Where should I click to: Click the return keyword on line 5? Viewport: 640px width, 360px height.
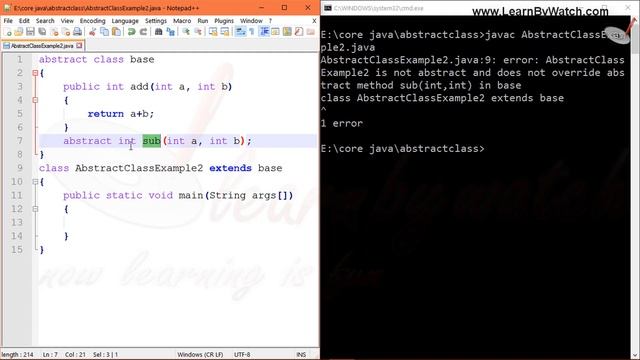click(105, 114)
